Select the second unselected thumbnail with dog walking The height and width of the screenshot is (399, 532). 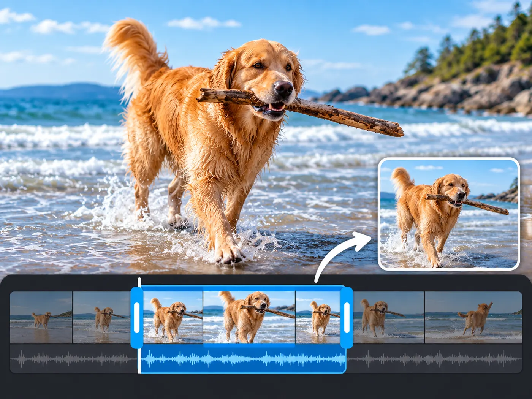point(102,317)
